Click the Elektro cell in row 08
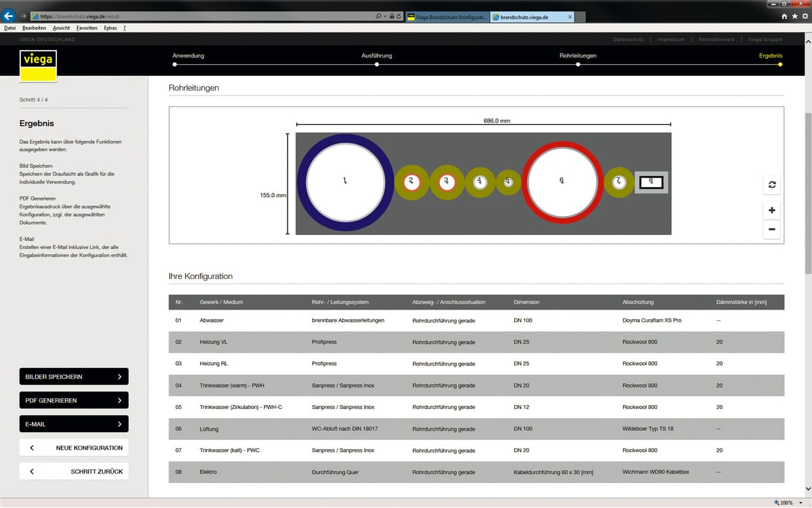This screenshot has height=508, width=812. (208, 472)
